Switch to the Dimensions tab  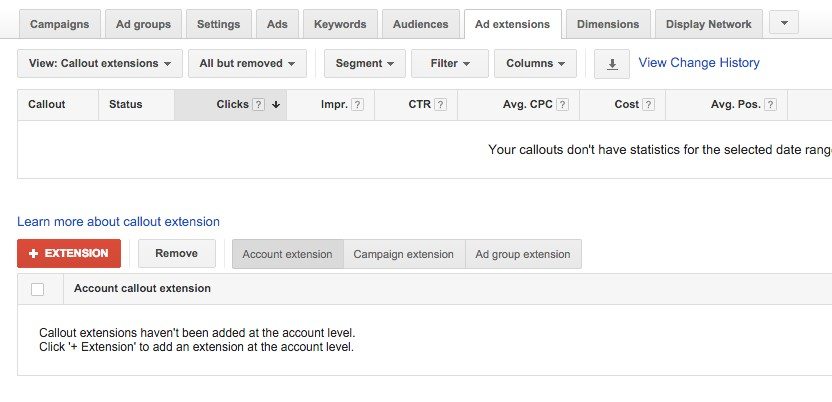pos(608,24)
